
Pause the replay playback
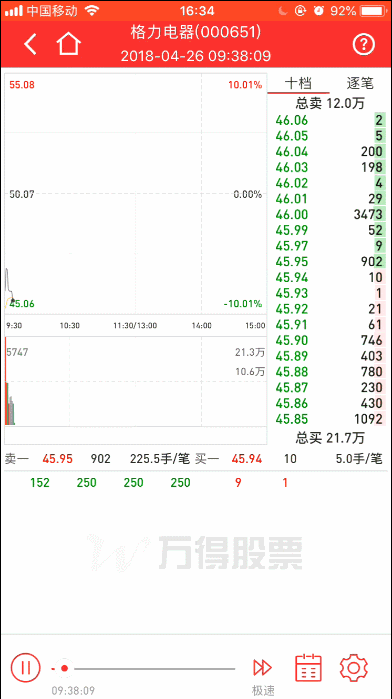[x=25, y=668]
